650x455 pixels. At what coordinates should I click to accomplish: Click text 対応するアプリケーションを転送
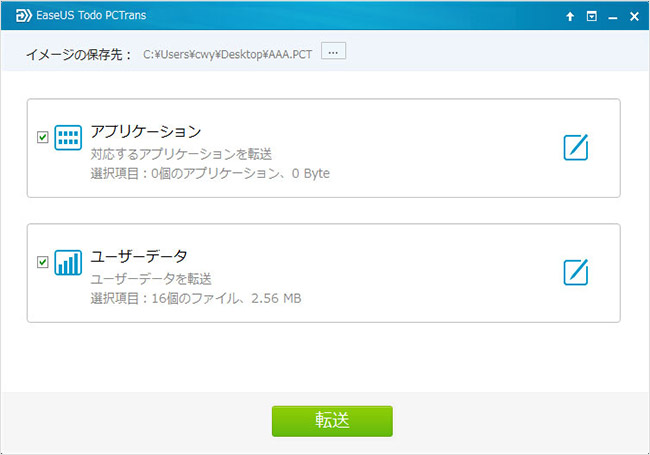click(x=181, y=155)
